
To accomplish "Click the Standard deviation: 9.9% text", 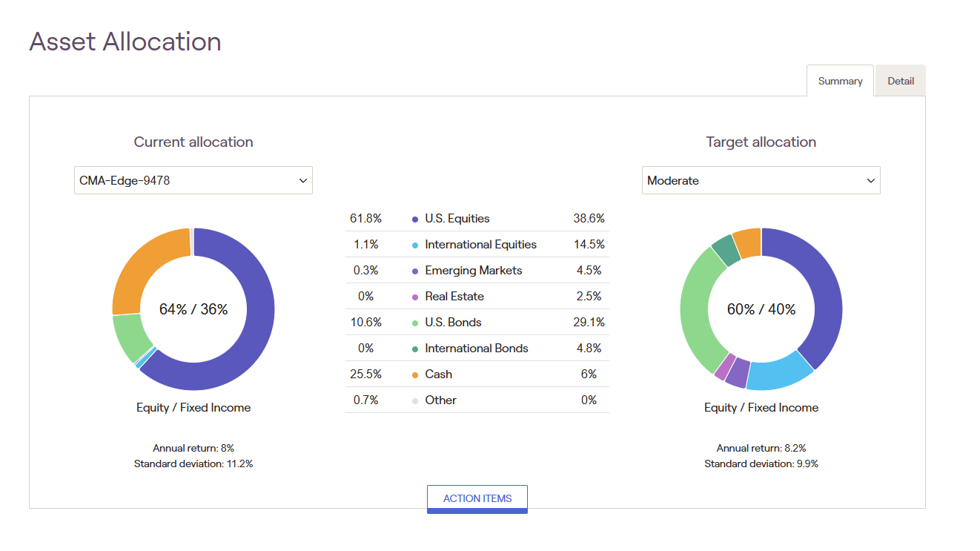I will [x=761, y=463].
